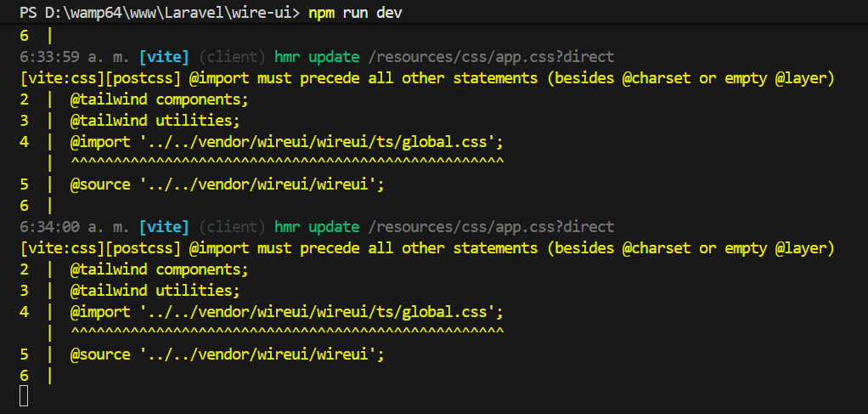Click the caret underline row below 6:34:00 import
Image resolution: width=868 pixels, height=414 pixels.
click(287, 332)
